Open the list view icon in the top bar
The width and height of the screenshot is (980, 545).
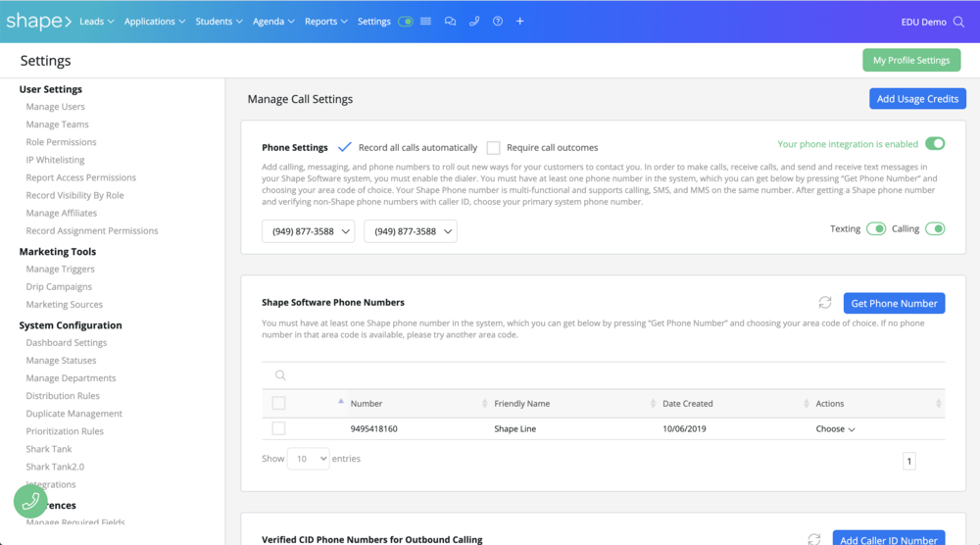point(425,22)
